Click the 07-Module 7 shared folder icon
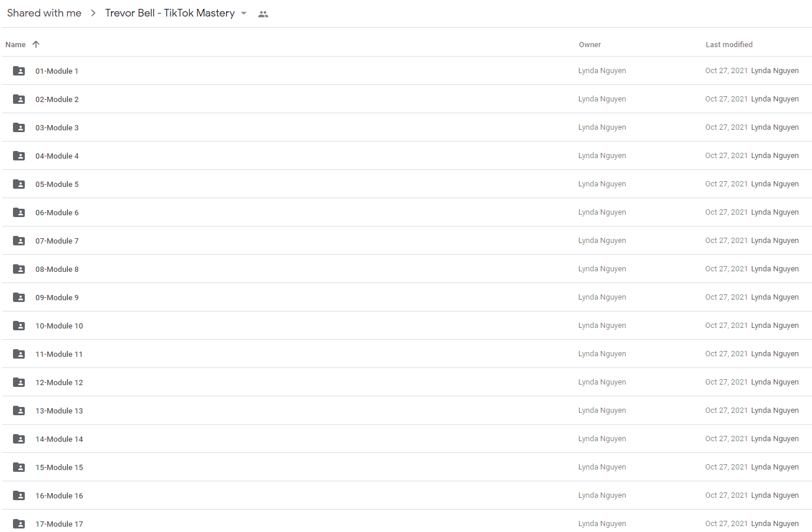This screenshot has width=812, height=532. pos(19,241)
